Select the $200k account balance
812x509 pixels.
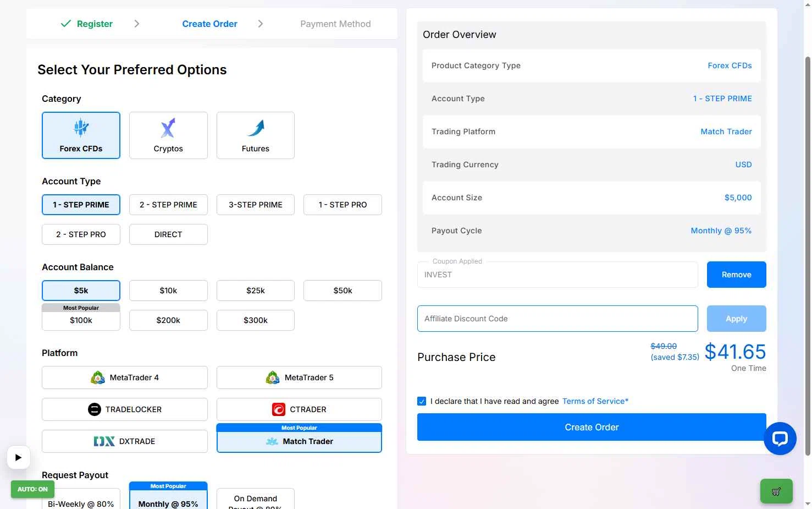[168, 320]
